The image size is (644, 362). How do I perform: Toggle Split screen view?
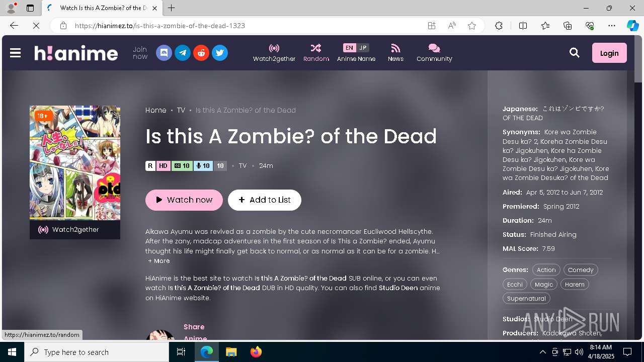point(523,26)
